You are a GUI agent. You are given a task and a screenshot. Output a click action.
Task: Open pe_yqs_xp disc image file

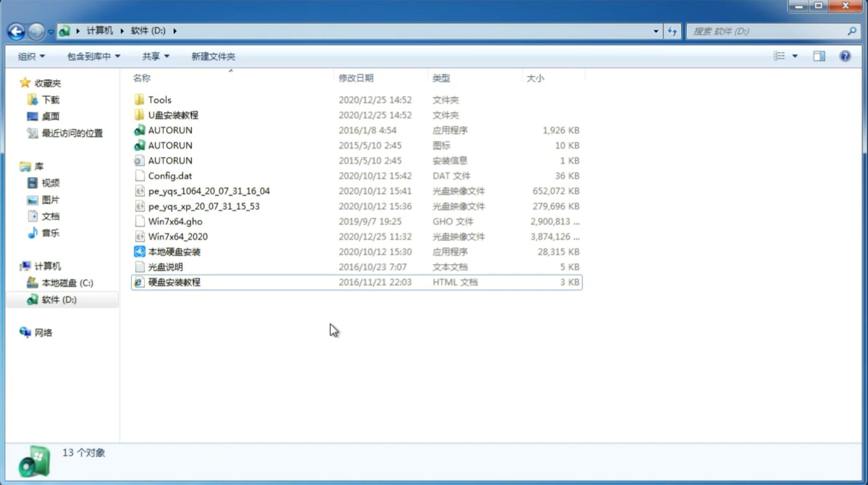204,206
